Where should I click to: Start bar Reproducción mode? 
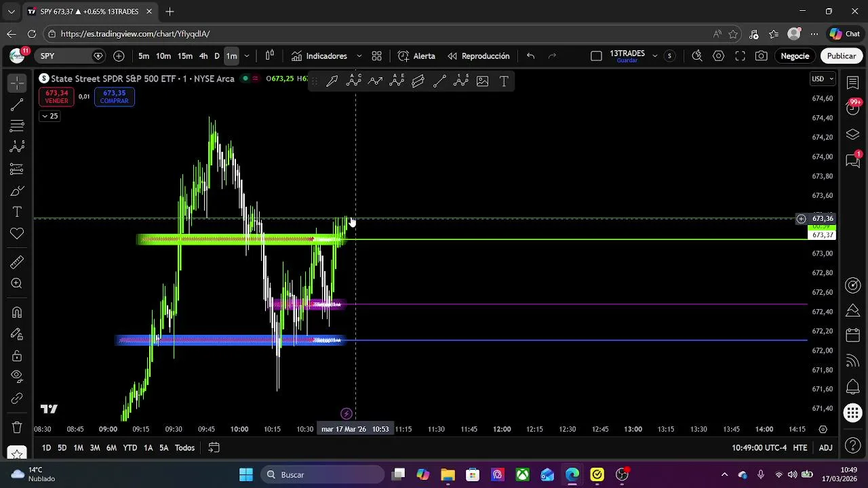pyautogui.click(x=478, y=56)
